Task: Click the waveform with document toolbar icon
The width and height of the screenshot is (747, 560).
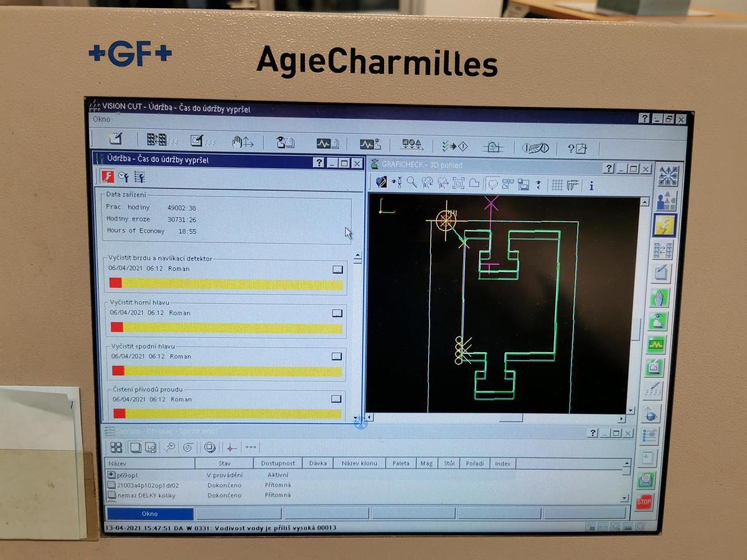Action: (327, 144)
